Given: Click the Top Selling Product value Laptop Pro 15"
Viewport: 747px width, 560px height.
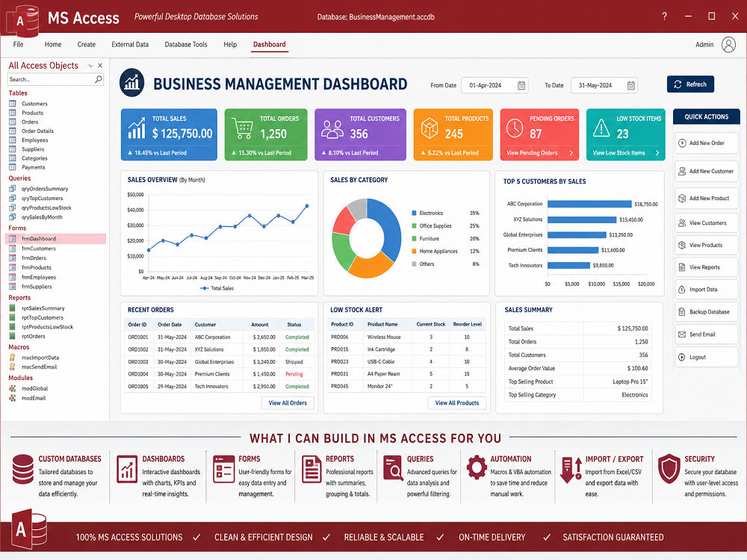Looking at the screenshot, I should coord(630,382).
